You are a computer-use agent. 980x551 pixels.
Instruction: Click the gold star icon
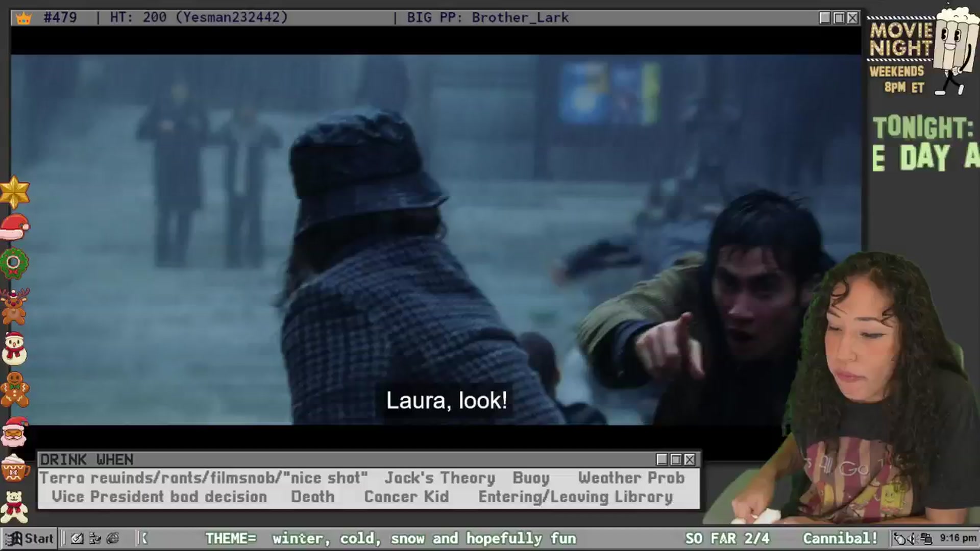tap(14, 192)
